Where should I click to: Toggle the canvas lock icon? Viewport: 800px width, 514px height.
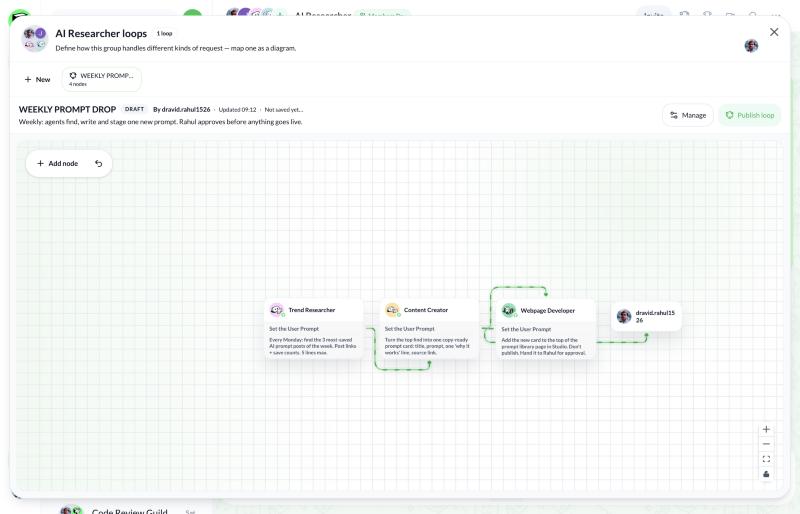[766, 474]
